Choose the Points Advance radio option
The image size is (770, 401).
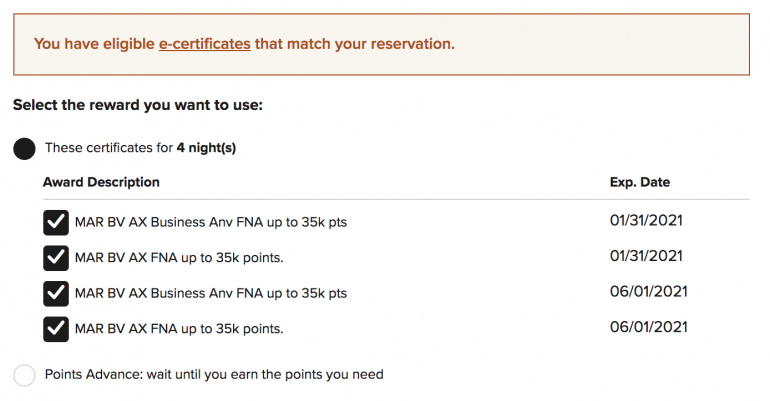[24, 375]
